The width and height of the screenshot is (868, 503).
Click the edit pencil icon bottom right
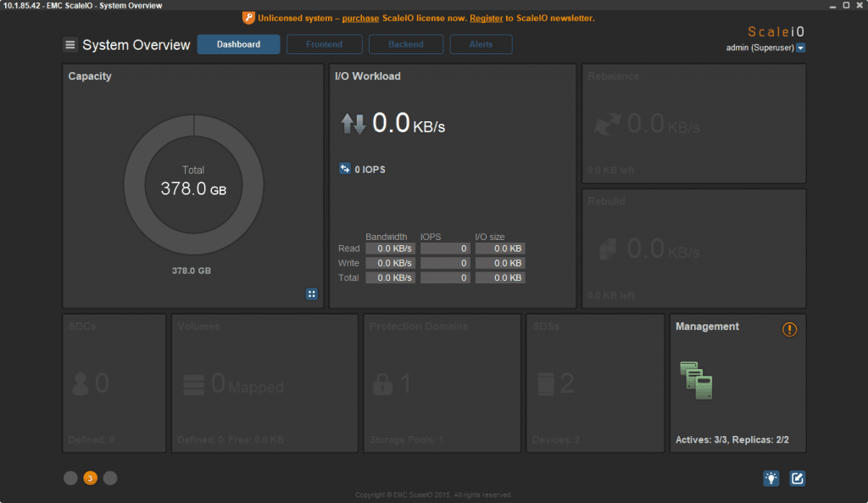pyautogui.click(x=797, y=478)
